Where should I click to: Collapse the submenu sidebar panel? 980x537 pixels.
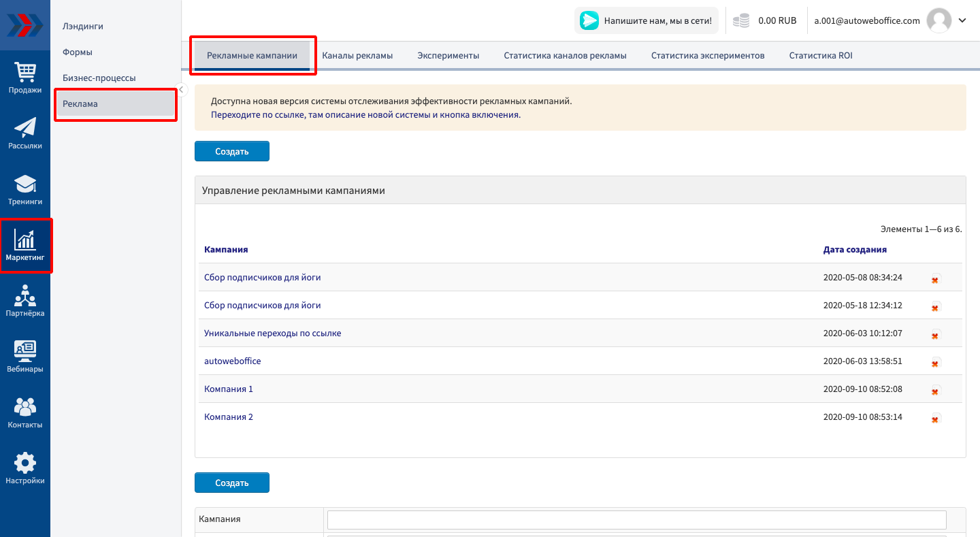tap(182, 89)
